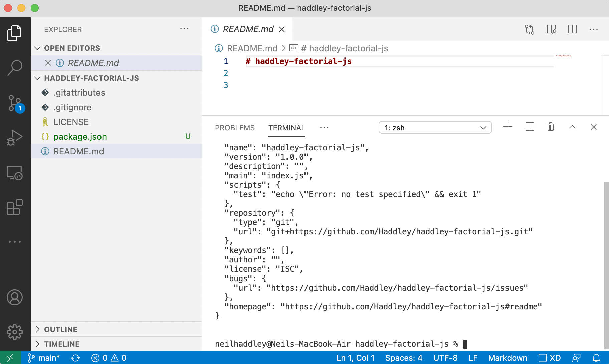Expand the Outline section
This screenshot has width=609, height=364.
click(60, 329)
